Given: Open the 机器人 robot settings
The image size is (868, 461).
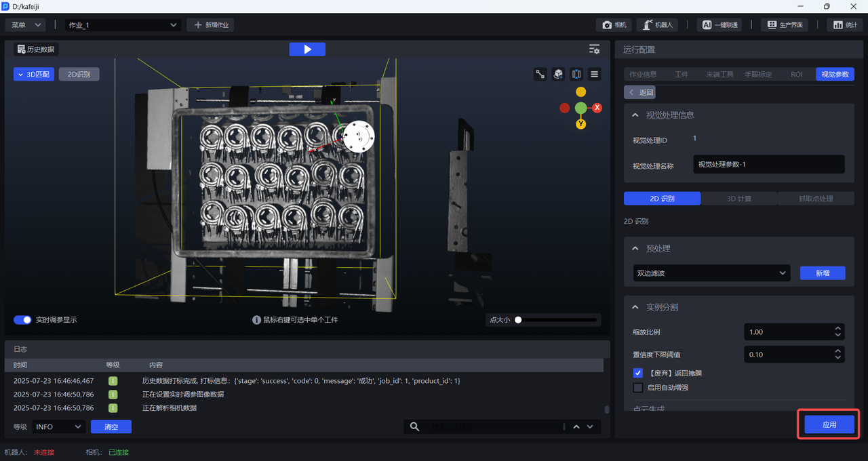Looking at the screenshot, I should pos(657,25).
